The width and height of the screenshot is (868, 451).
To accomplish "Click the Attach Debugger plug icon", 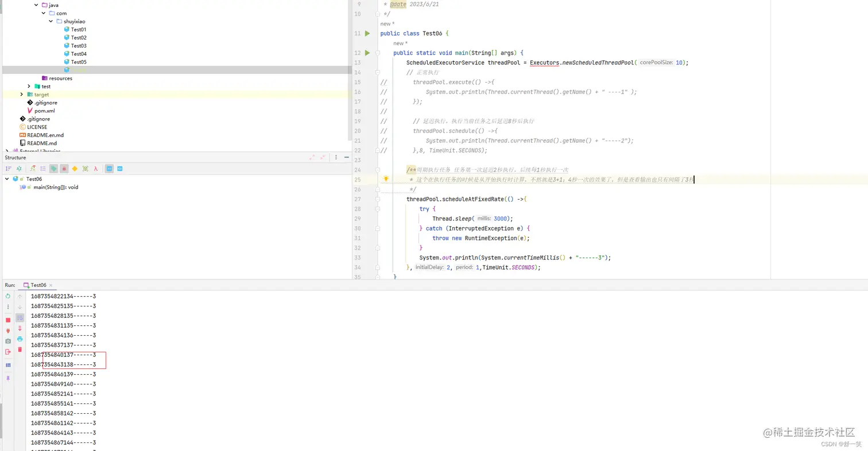I will coord(8,331).
